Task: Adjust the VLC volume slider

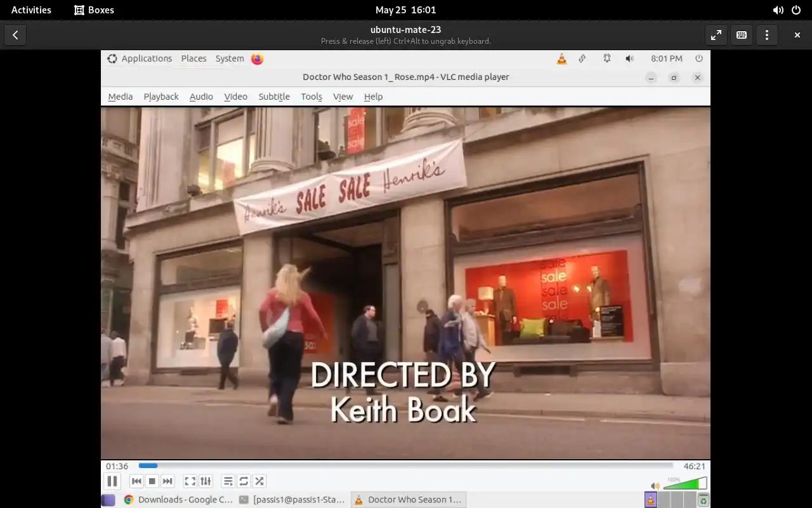Action: [x=685, y=484]
